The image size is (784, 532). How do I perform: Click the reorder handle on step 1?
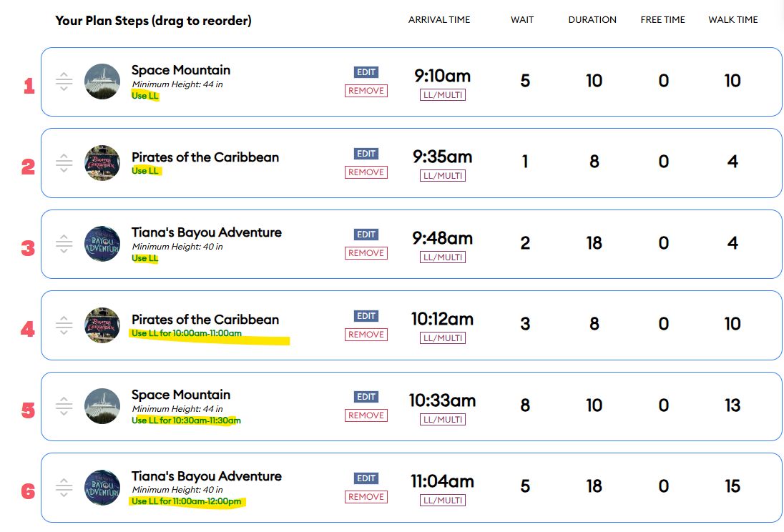(x=64, y=82)
